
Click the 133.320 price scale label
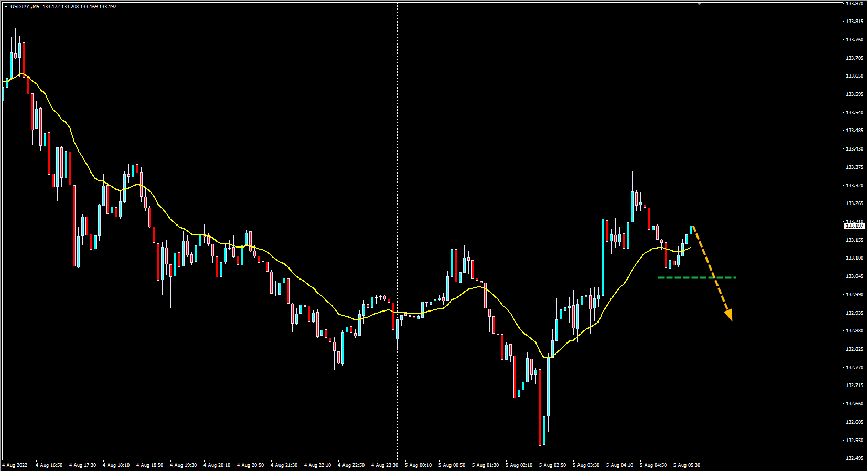click(x=854, y=186)
